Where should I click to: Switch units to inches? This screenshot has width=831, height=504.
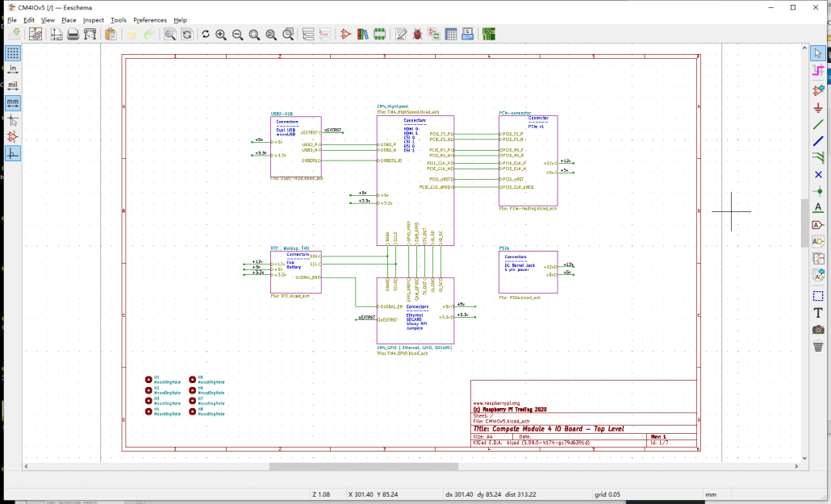tap(12, 69)
